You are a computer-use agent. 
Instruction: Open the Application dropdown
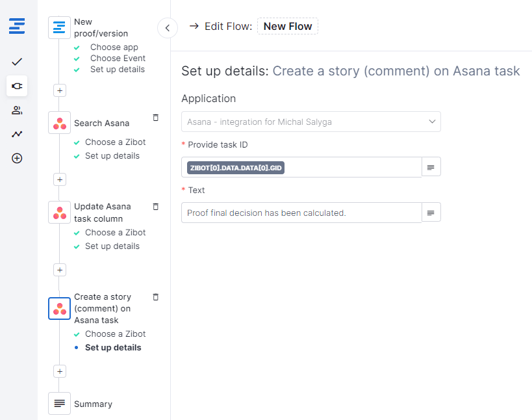pos(310,122)
